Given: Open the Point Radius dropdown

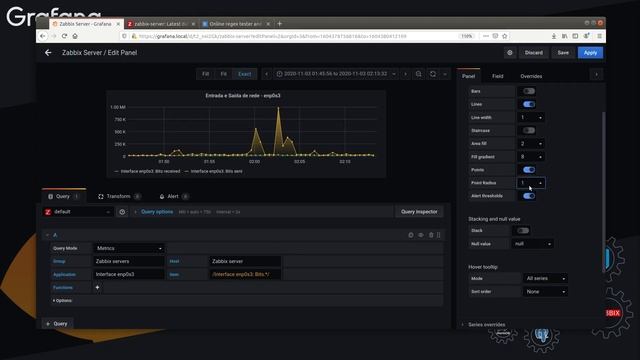Looking at the screenshot, I should [x=531, y=183].
